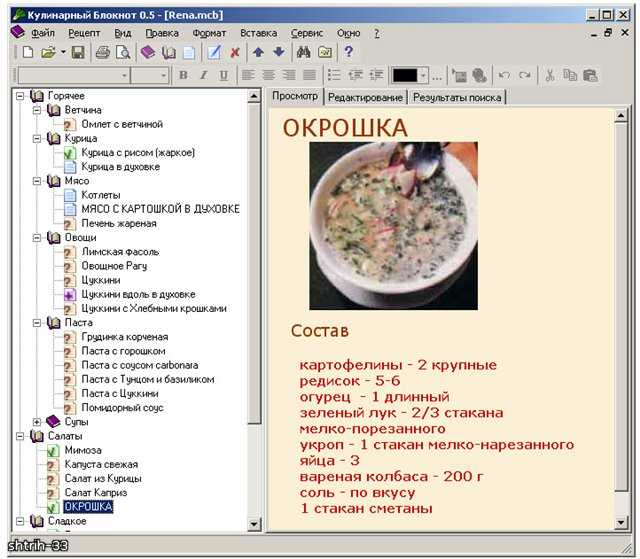The width and height of the screenshot is (640, 559).
Task: Print the recipe with printer icon
Action: [102, 52]
